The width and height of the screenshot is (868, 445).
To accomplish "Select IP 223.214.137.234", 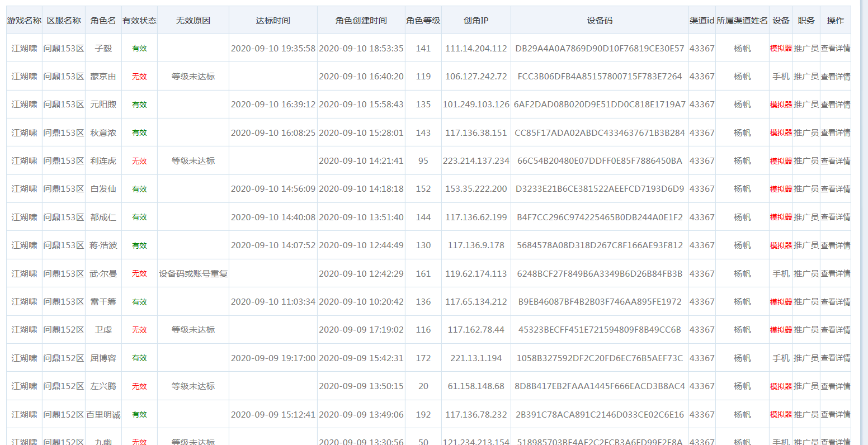I will (476, 161).
